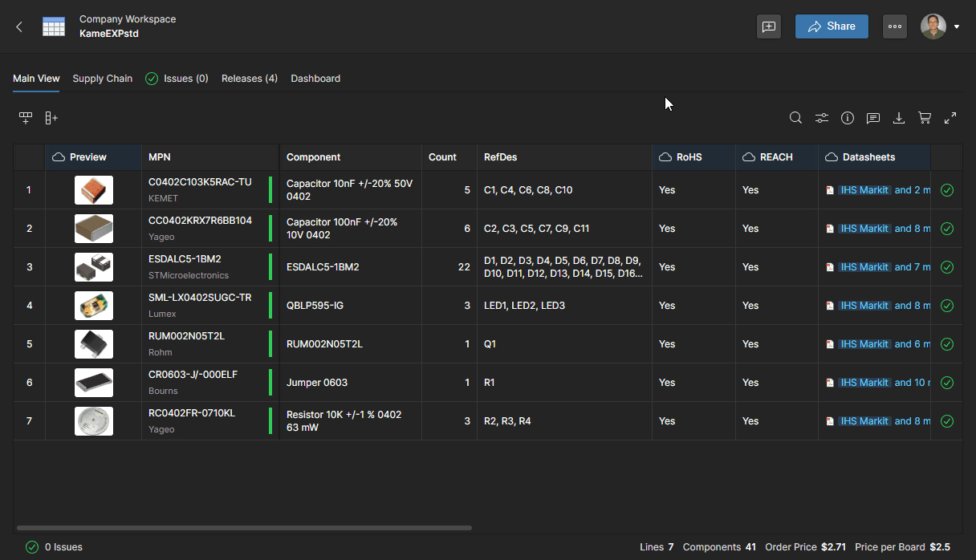Click the Share button
976x560 pixels.
[832, 26]
